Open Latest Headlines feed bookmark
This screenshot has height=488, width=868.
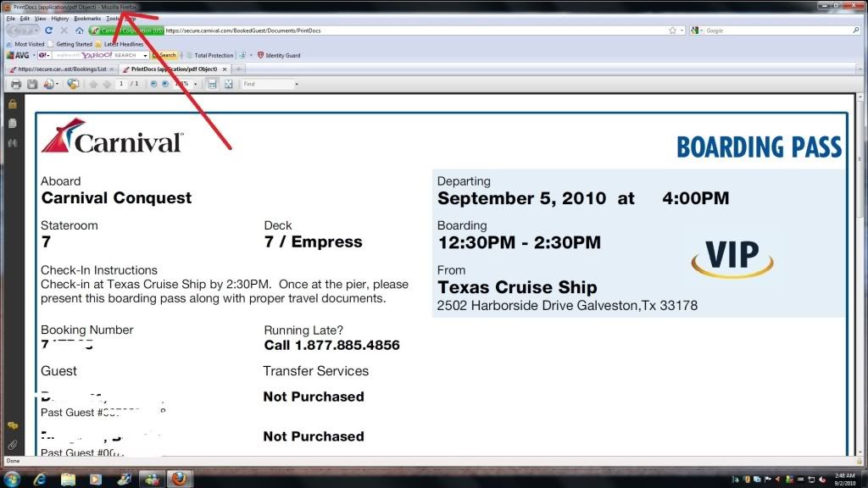(119, 44)
